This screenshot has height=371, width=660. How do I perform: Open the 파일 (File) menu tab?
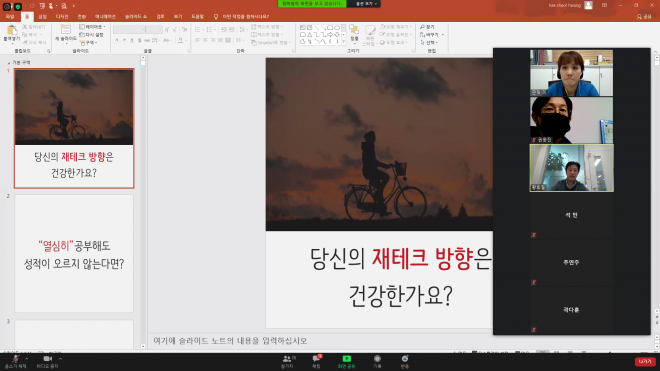click(x=10, y=16)
